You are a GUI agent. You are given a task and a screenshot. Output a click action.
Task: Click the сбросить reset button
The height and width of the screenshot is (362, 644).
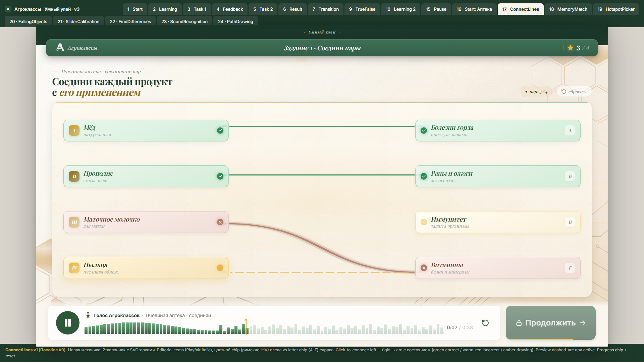tap(574, 92)
